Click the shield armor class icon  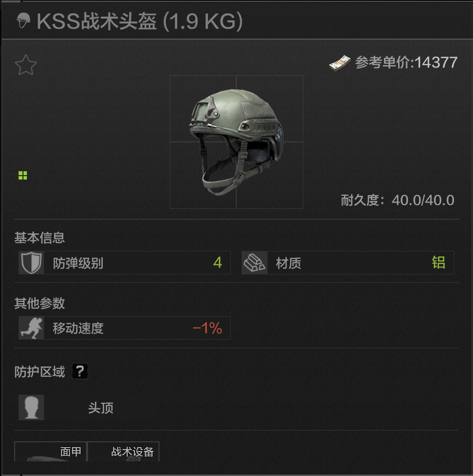point(31,263)
